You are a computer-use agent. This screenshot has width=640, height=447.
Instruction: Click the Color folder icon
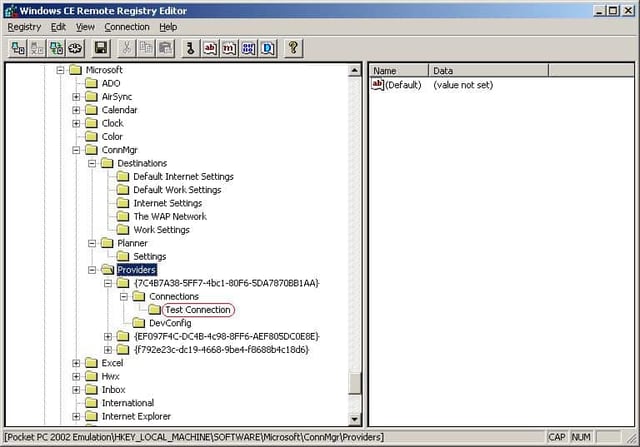(x=91, y=136)
